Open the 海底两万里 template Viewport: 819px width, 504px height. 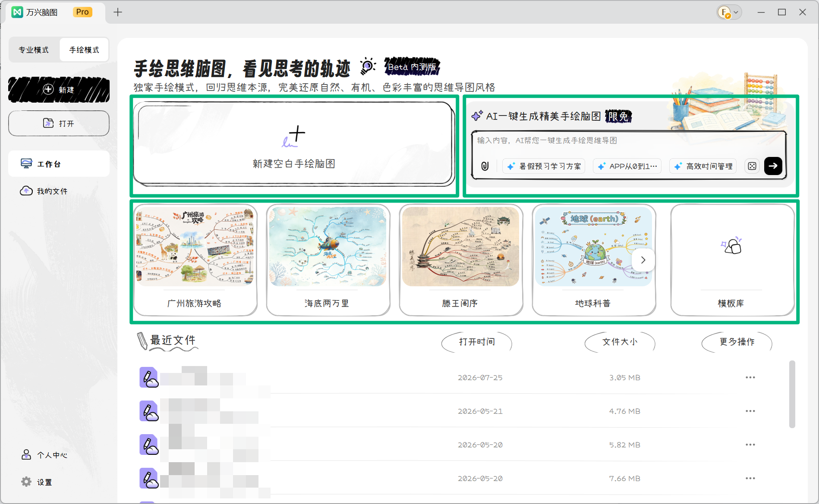point(328,260)
